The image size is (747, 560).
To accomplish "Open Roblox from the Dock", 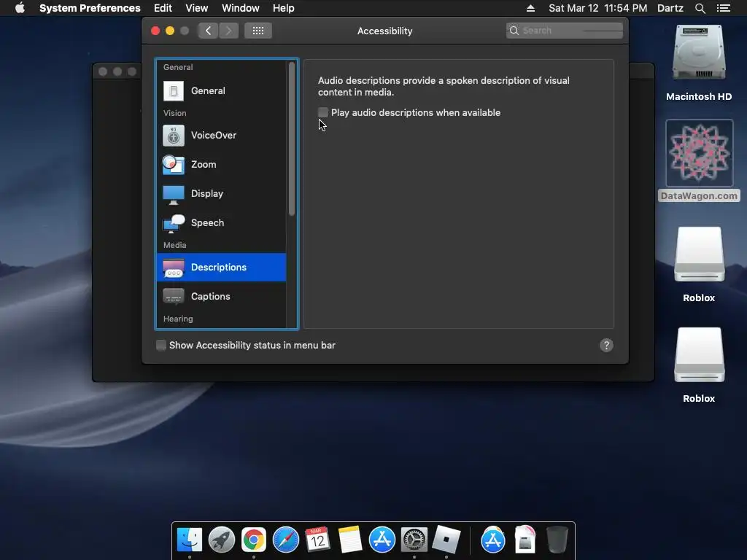I will [446, 540].
